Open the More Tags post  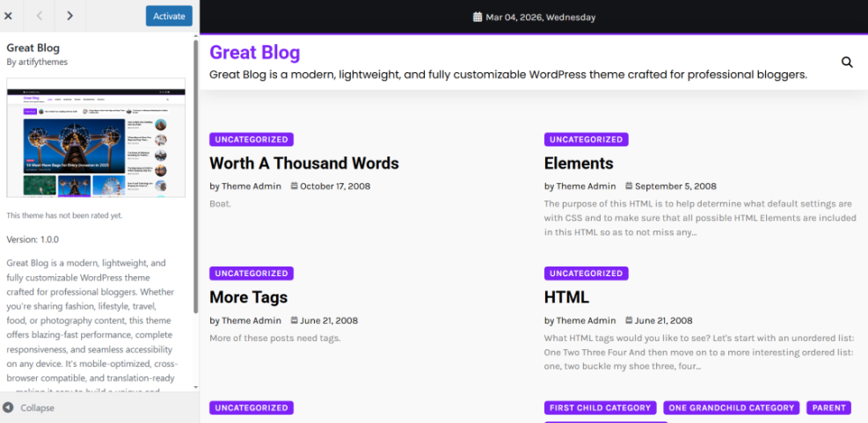pos(248,297)
